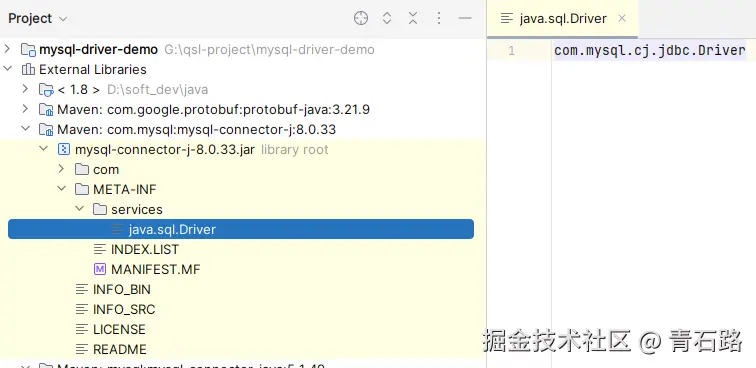Click the README file icon
756x368 pixels.
coord(82,349)
